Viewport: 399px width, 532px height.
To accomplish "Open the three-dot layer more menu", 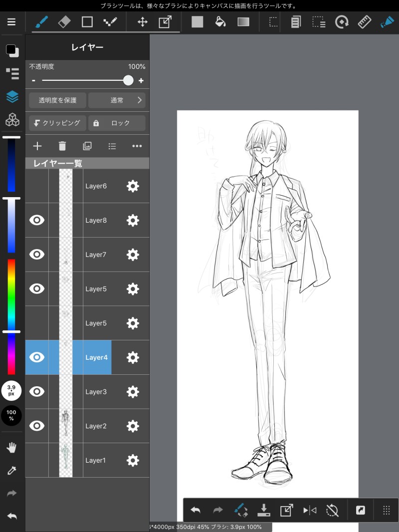I will (137, 146).
